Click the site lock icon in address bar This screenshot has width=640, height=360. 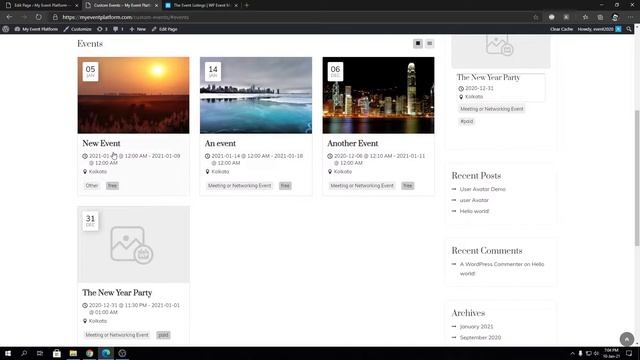55,17
